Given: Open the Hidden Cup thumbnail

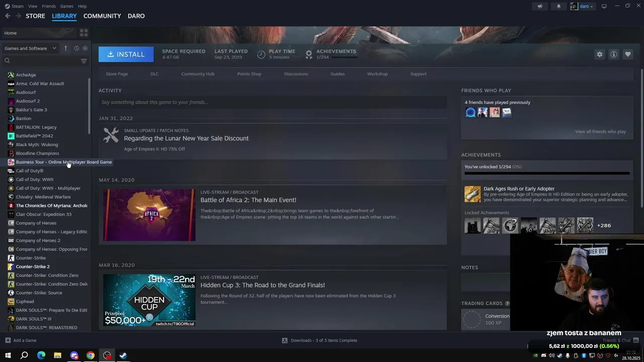Looking at the screenshot, I should click(x=149, y=300).
